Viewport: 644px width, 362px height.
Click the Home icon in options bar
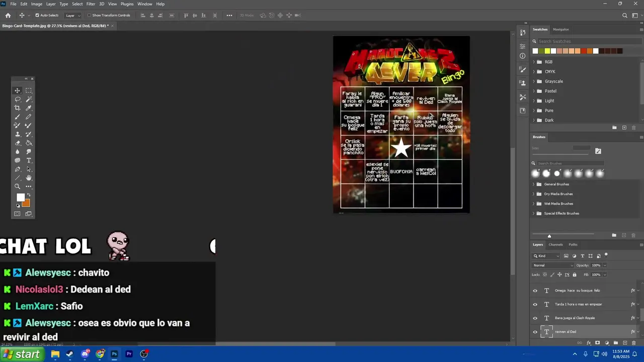click(x=8, y=16)
